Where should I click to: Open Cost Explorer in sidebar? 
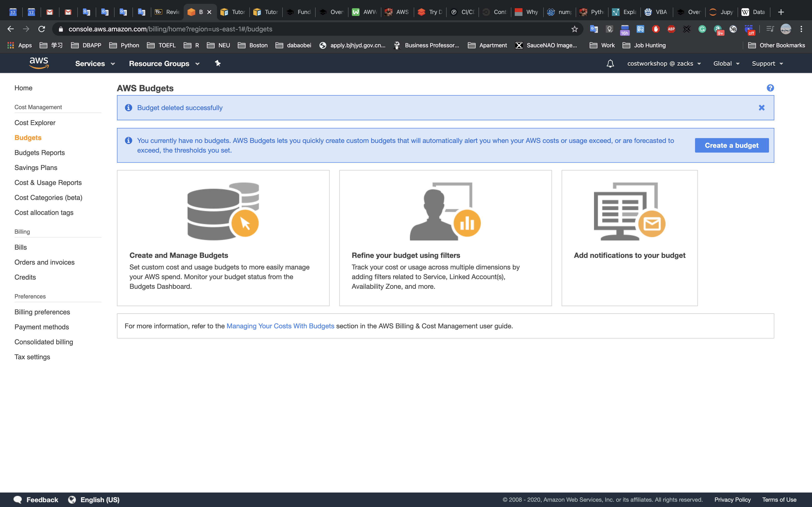(x=35, y=123)
